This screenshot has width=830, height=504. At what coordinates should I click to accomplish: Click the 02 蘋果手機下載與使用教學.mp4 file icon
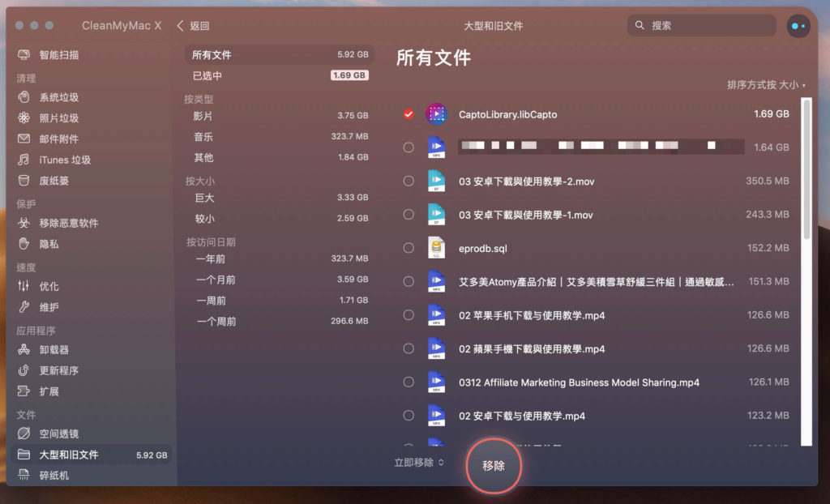pos(436,348)
